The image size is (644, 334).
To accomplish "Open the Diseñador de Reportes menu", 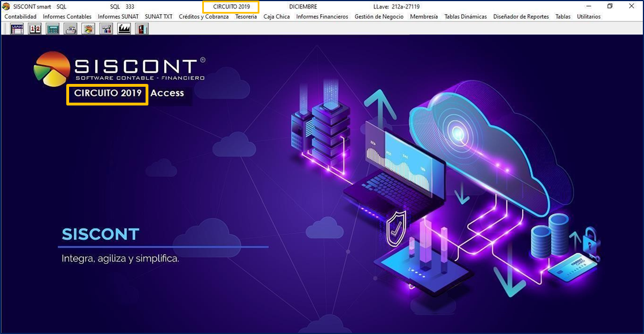I will tap(521, 16).
